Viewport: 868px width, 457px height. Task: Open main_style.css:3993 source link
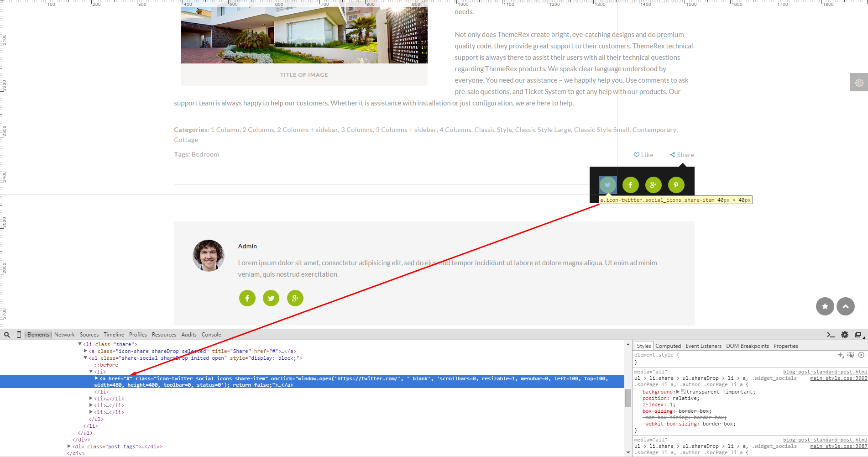838,378
